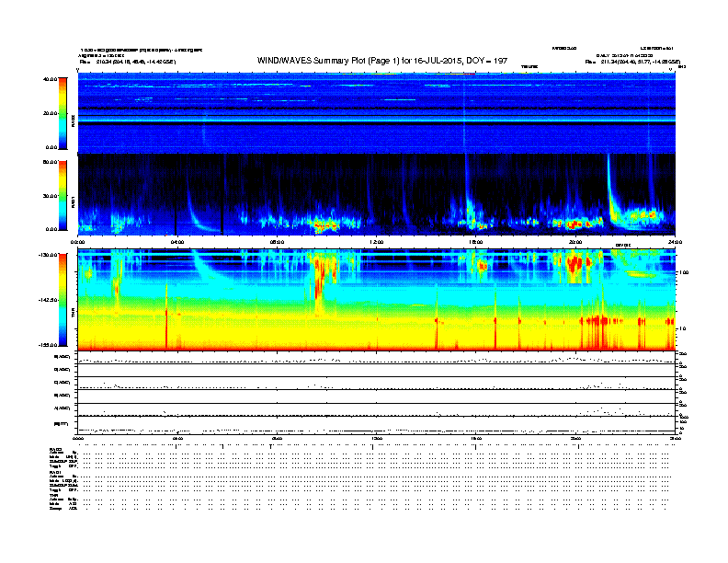The width and height of the screenshot is (728, 563).
Task: Click the 12:00 tick label on bottom line-plot axis
Action: [376, 438]
